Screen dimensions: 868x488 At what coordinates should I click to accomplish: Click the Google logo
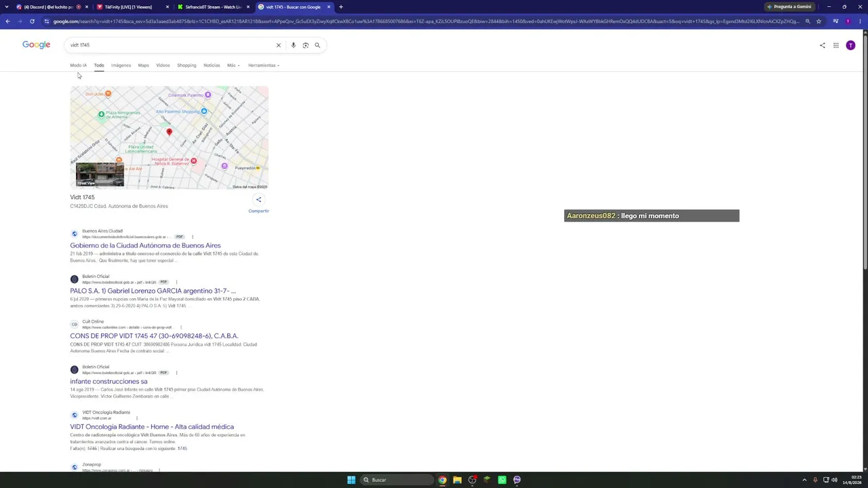36,45
